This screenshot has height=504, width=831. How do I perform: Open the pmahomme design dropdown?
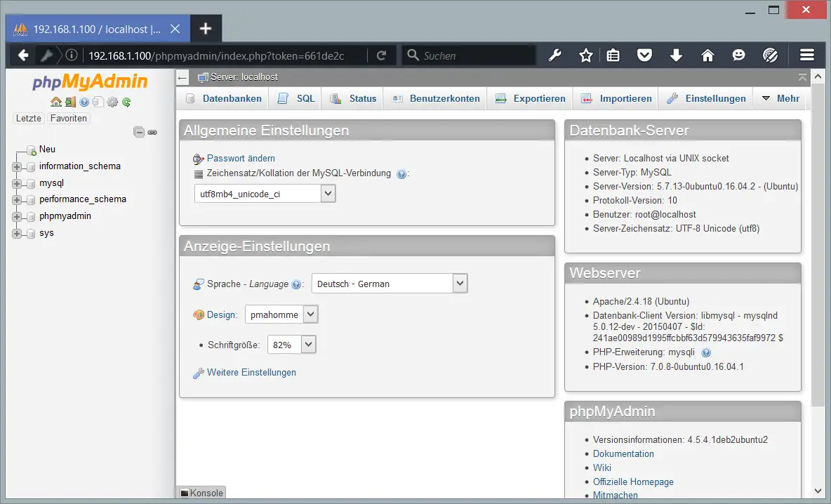click(x=281, y=314)
